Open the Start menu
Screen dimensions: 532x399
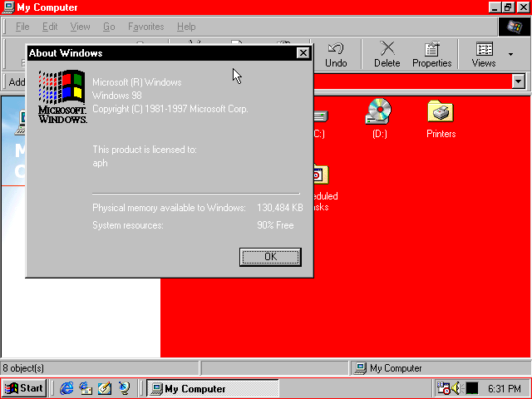24,388
